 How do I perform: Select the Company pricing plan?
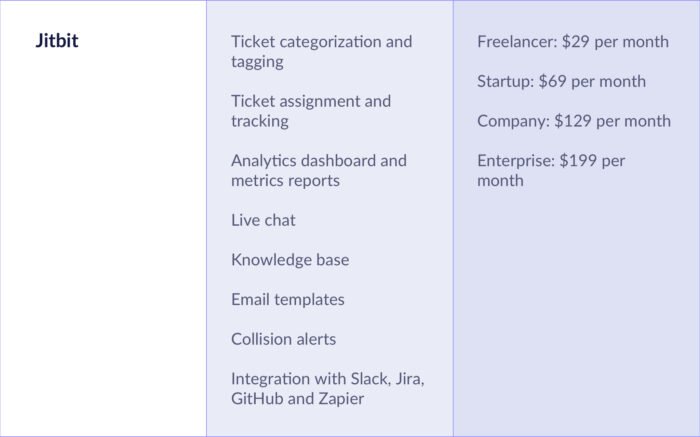(x=574, y=121)
